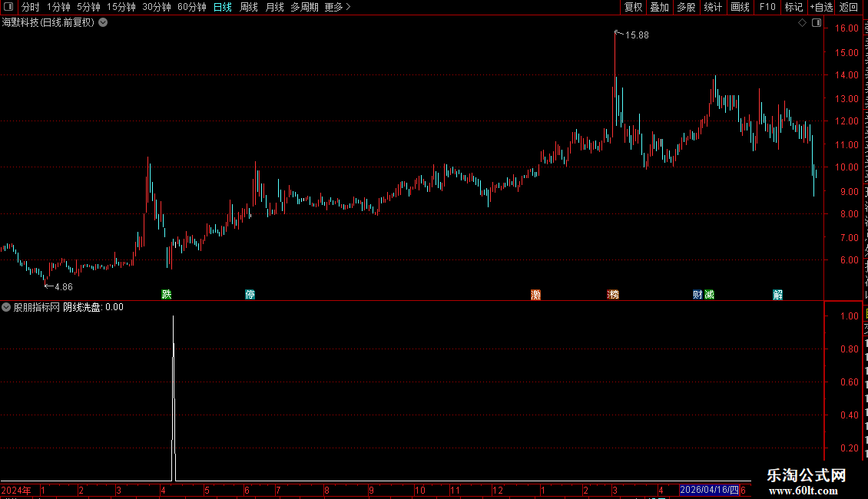This screenshot has height=499, width=868.
Task: Select the 30分钟 period
Action: pos(157,7)
